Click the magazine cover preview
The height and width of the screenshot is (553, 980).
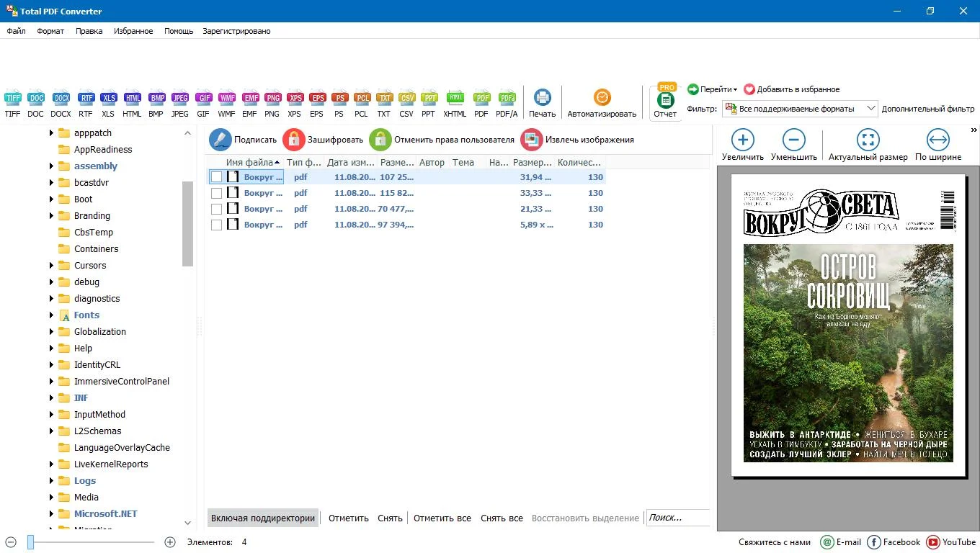848,325
